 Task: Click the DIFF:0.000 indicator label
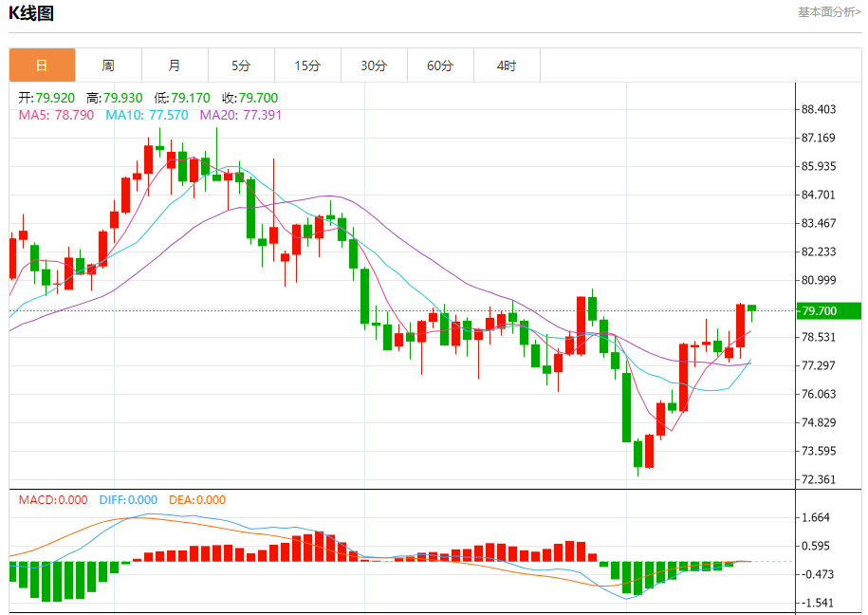(x=128, y=500)
